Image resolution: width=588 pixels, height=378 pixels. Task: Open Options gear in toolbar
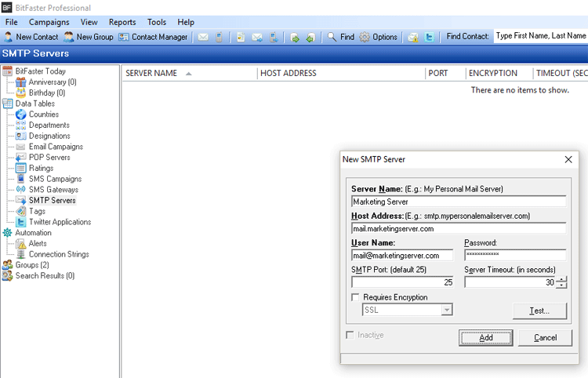(378, 37)
